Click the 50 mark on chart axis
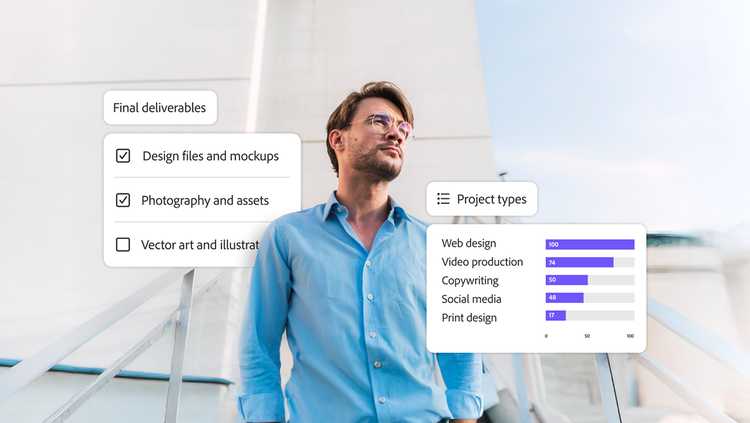750x423 pixels. [x=587, y=336]
